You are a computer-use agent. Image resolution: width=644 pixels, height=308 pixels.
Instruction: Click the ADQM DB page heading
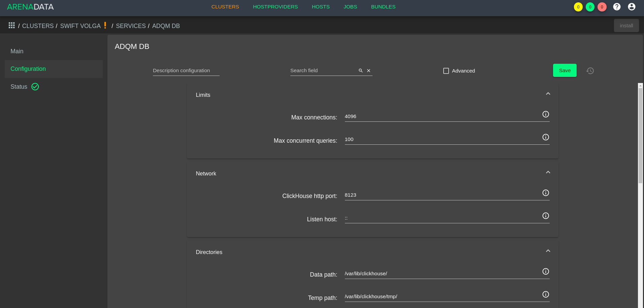click(x=132, y=47)
